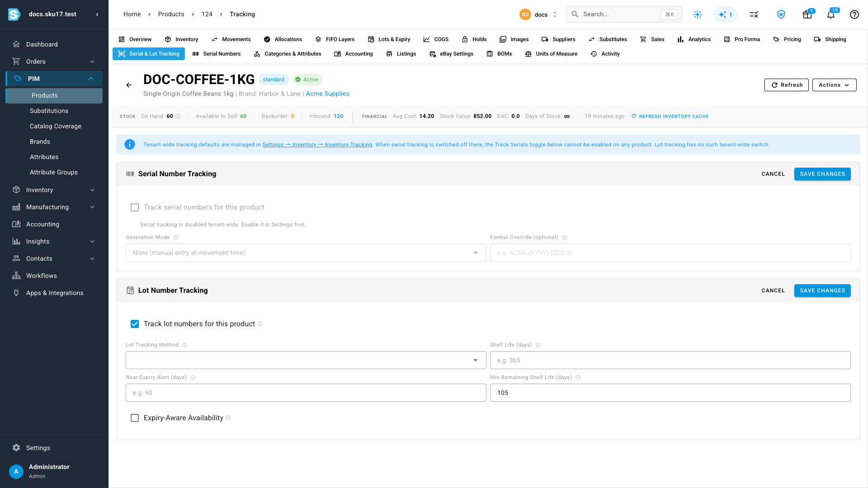Image resolution: width=868 pixels, height=488 pixels.
Task: Click the Workflows icon in sidebar
Action: point(16,276)
